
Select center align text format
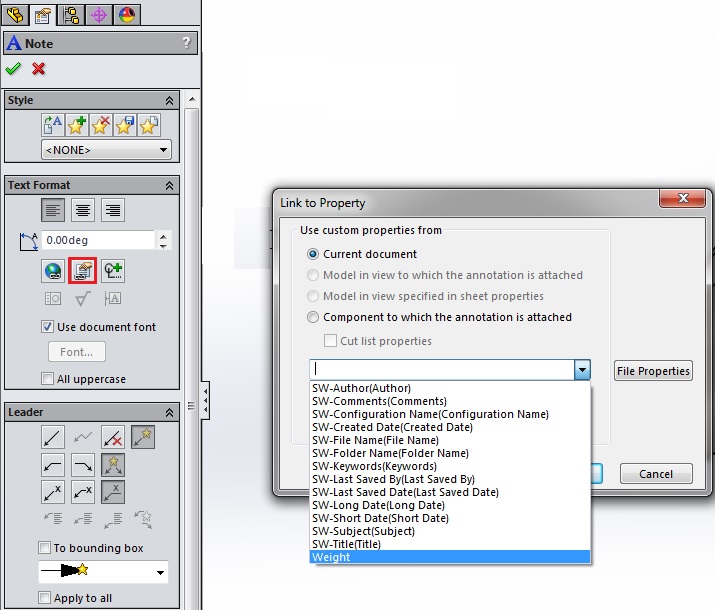(83, 210)
